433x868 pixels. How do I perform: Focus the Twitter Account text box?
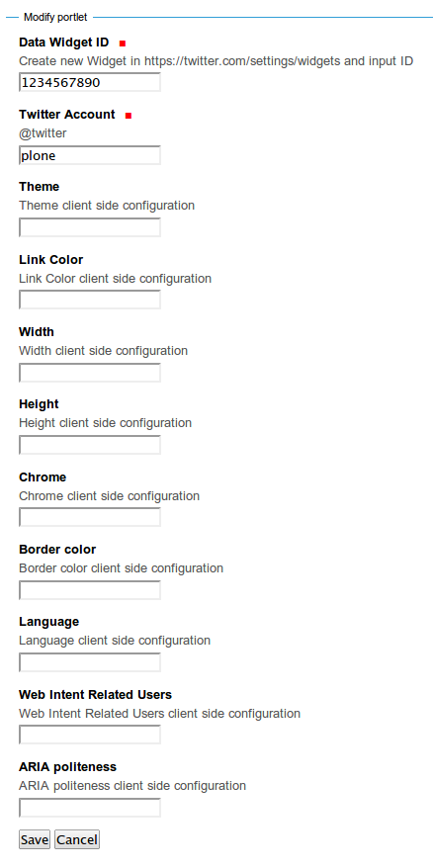coord(90,155)
